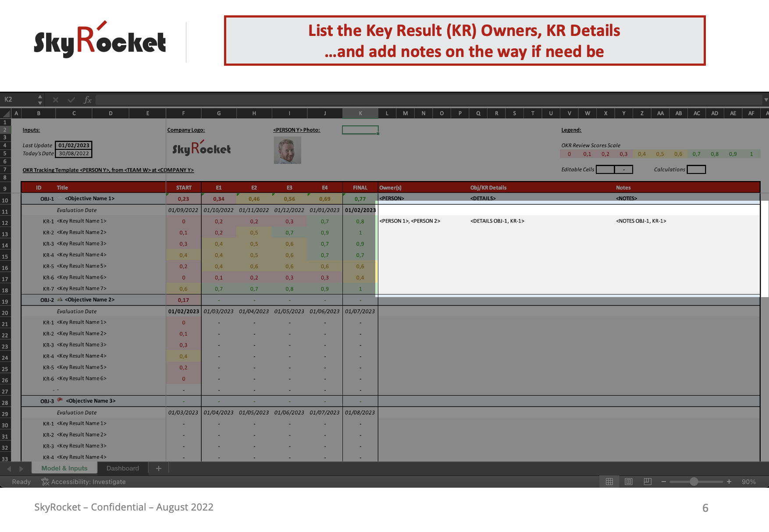Viewport: 769px width, 532px height.
Task: Switch to Page Layout view icon
Action: click(628, 482)
